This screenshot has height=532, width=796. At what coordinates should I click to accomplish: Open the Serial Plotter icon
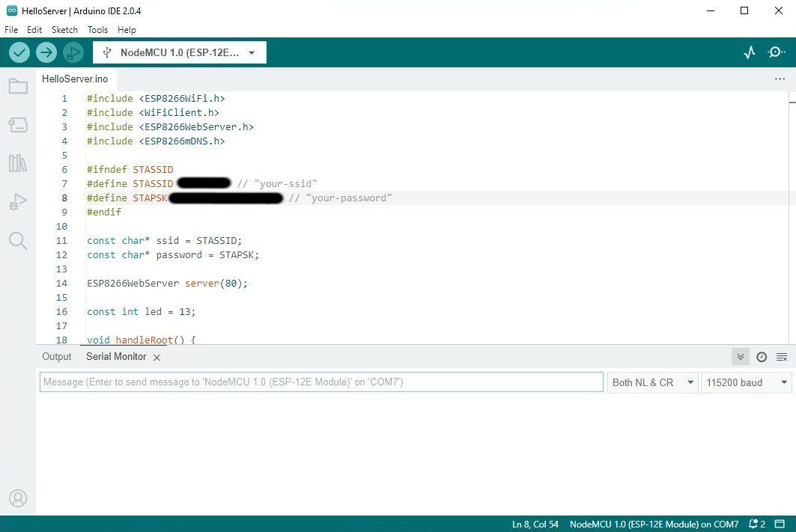coord(750,52)
